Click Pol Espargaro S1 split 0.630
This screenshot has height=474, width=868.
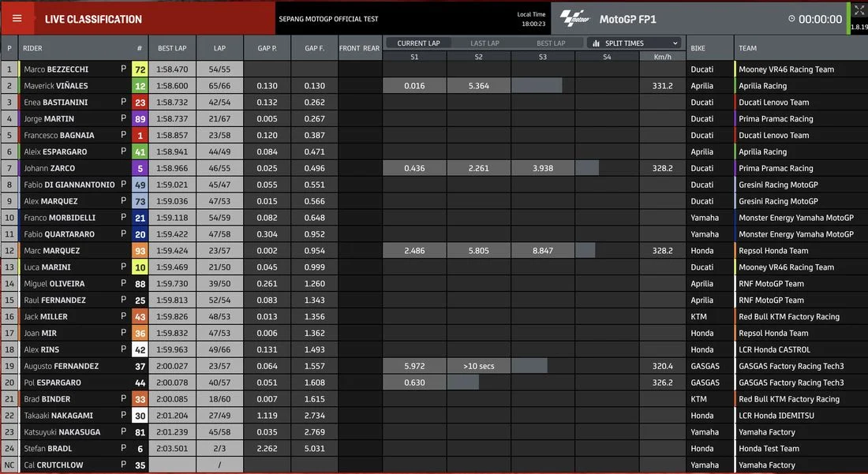coord(414,383)
